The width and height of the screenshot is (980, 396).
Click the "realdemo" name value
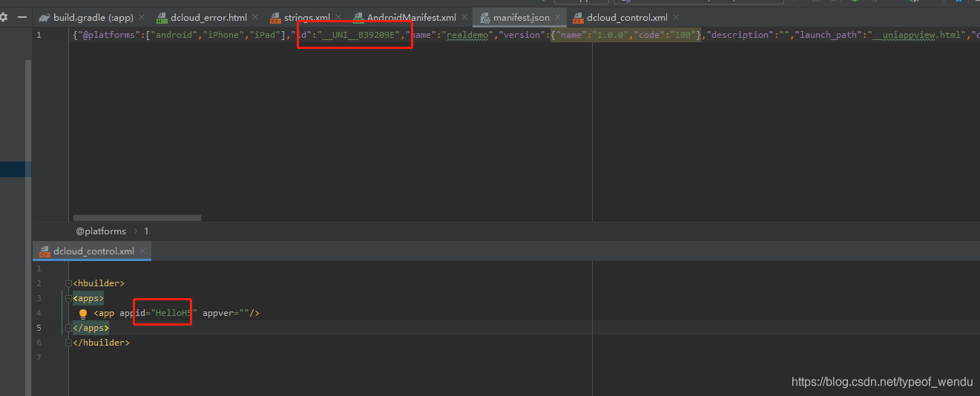(x=467, y=35)
